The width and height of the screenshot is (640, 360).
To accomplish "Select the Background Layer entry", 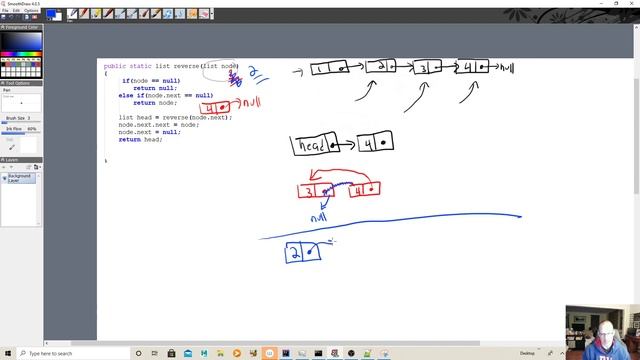I will point(21,178).
